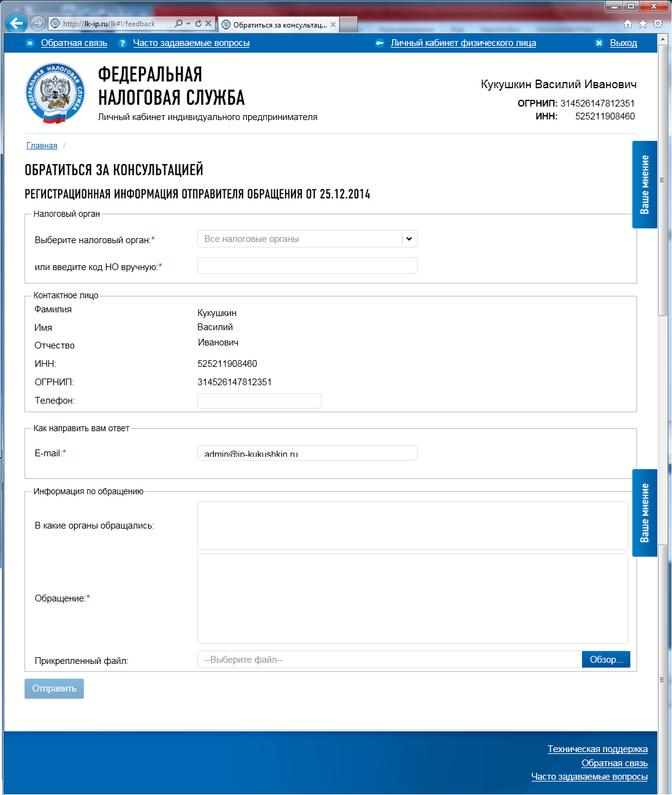The image size is (672, 795).
Task: Click the 'Телефон' input field
Action: click(x=259, y=401)
